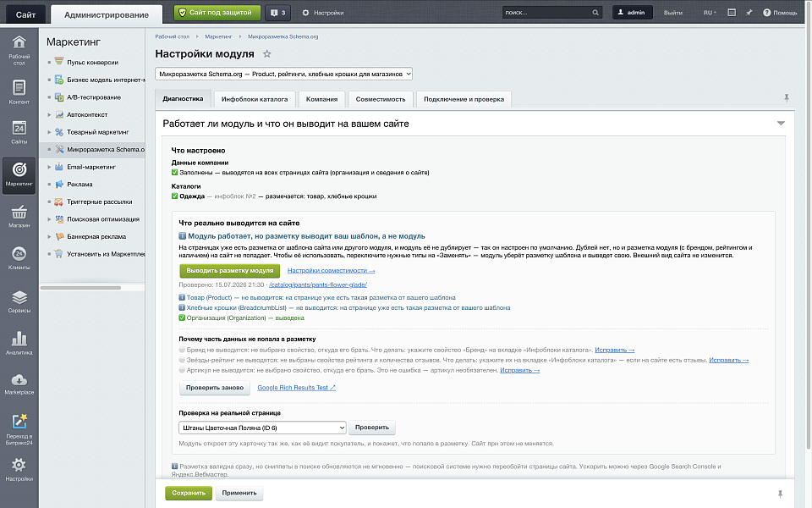812x508 pixels.
Task: Switch to the Сайт top tab
Action: pyautogui.click(x=25, y=14)
